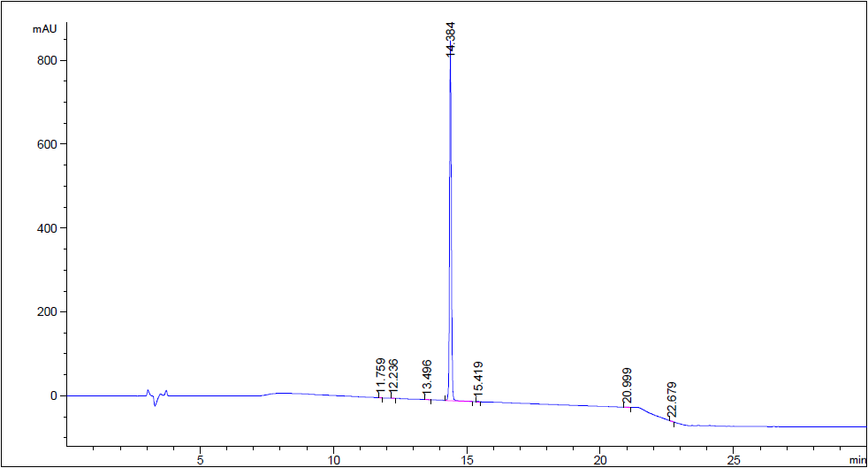Click the 10 minute x-axis label

click(333, 460)
